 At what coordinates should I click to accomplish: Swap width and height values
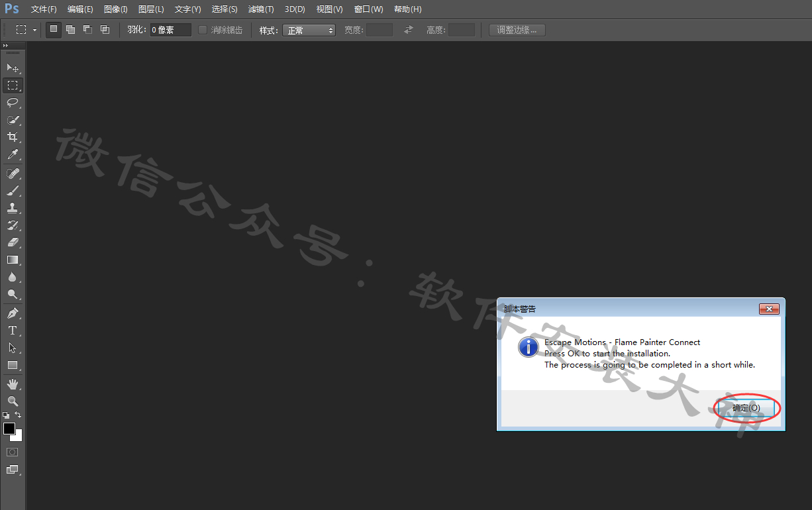pos(409,30)
